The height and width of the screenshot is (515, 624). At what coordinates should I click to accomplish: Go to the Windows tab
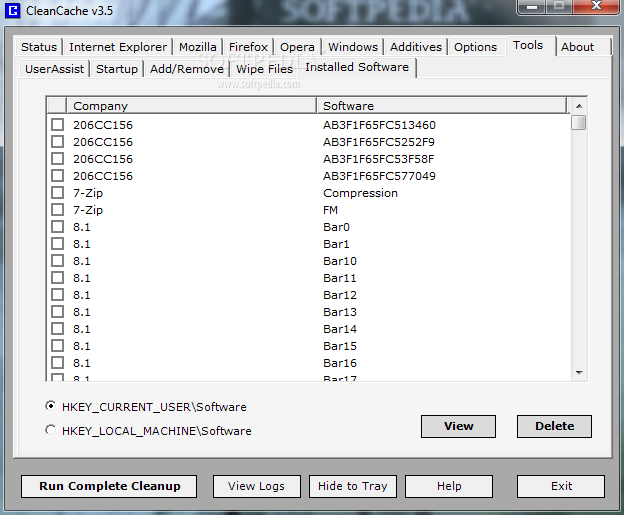pos(353,47)
